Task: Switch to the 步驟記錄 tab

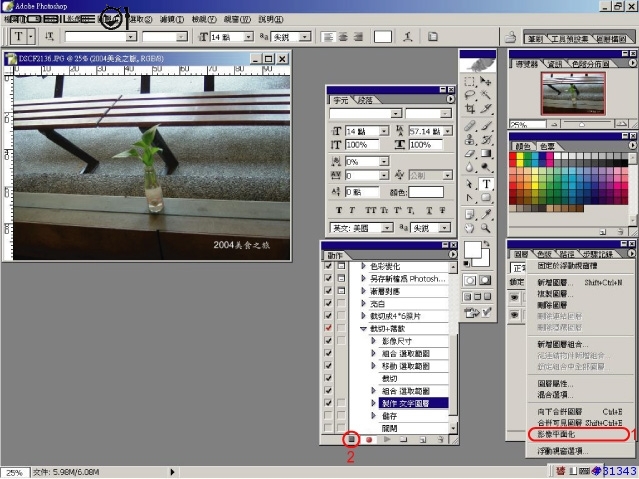Action: pos(598,254)
